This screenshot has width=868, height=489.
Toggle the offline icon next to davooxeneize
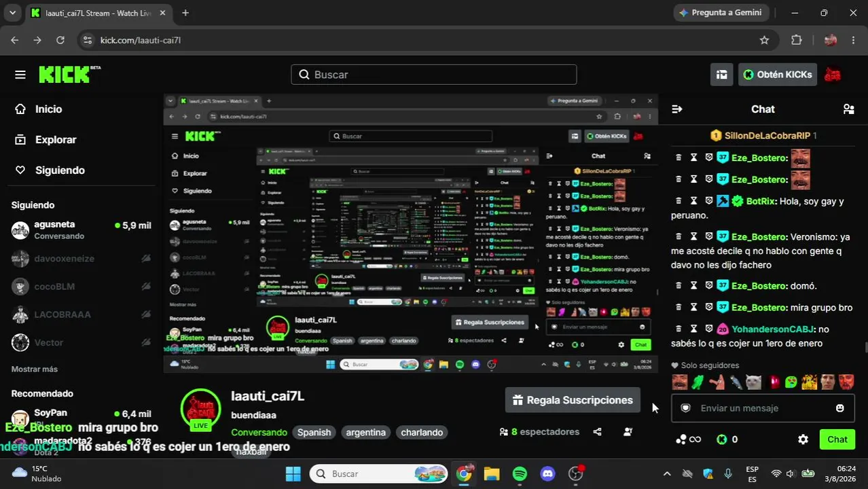tap(145, 259)
